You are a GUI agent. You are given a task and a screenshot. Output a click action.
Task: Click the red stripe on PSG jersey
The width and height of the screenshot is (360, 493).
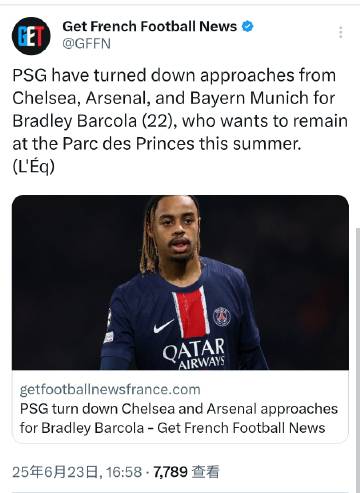191,313
